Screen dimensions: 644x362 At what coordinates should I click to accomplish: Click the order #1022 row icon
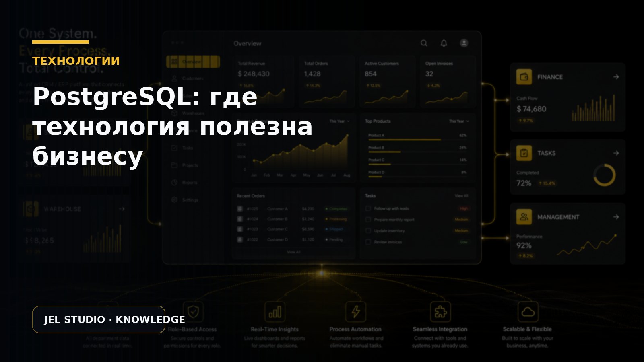[x=240, y=239]
